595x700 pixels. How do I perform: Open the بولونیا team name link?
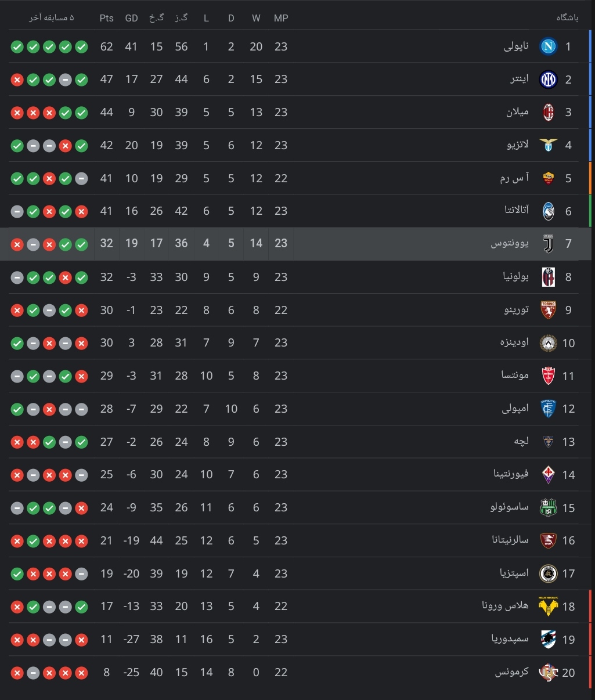pos(515,277)
